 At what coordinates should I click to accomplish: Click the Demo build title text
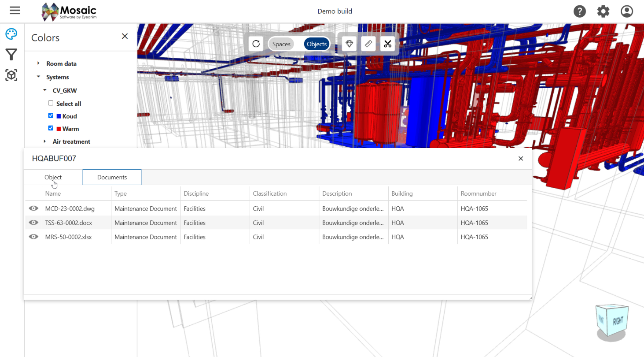tap(335, 11)
